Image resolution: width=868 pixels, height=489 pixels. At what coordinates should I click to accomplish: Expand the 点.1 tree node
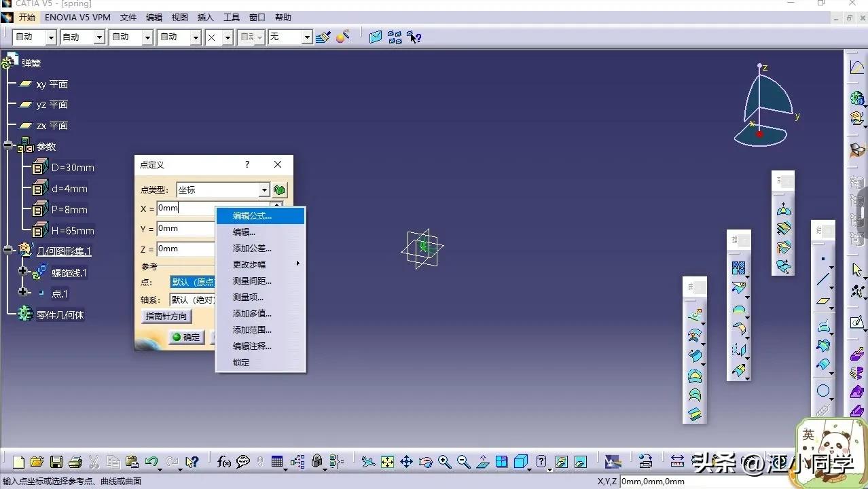(x=23, y=293)
